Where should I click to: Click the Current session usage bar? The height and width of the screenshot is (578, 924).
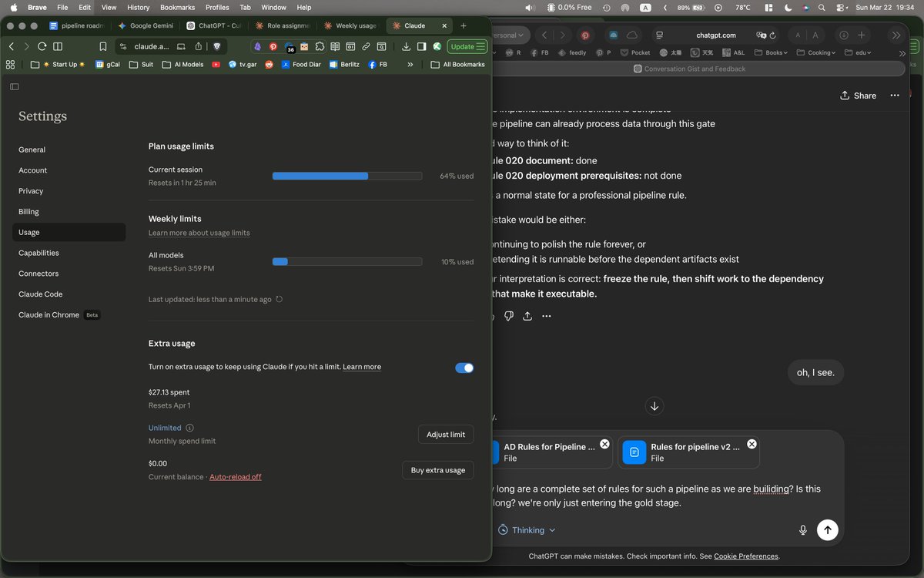point(347,176)
